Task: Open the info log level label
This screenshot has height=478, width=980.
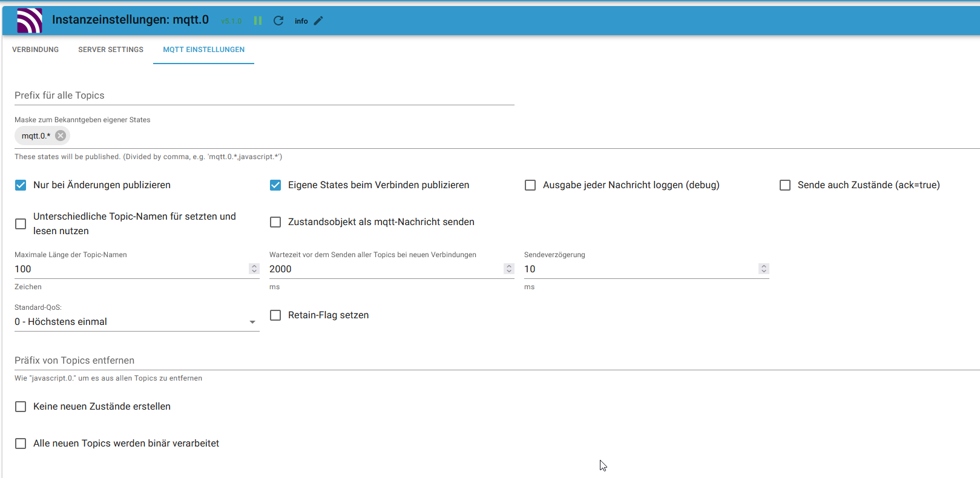Action: click(301, 21)
